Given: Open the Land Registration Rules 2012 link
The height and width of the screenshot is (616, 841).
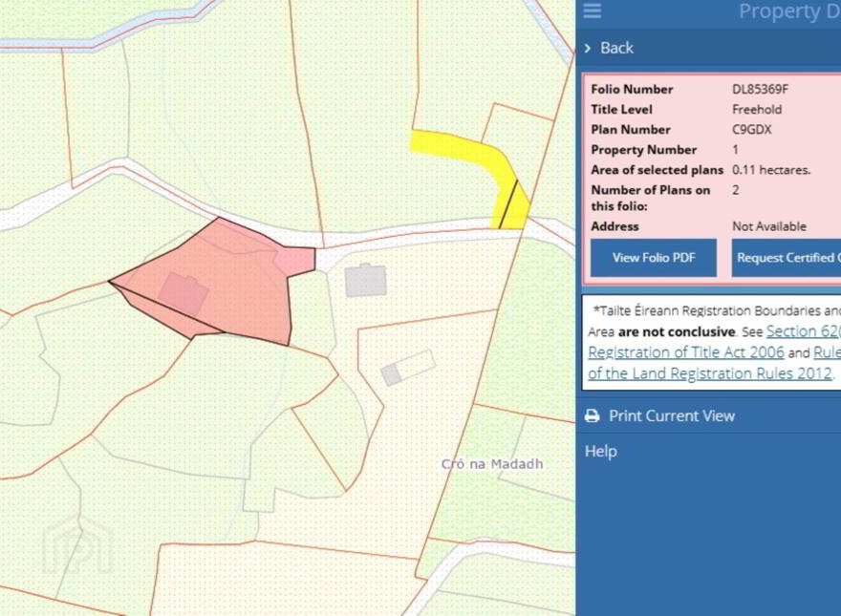Looking at the screenshot, I should point(710,373).
